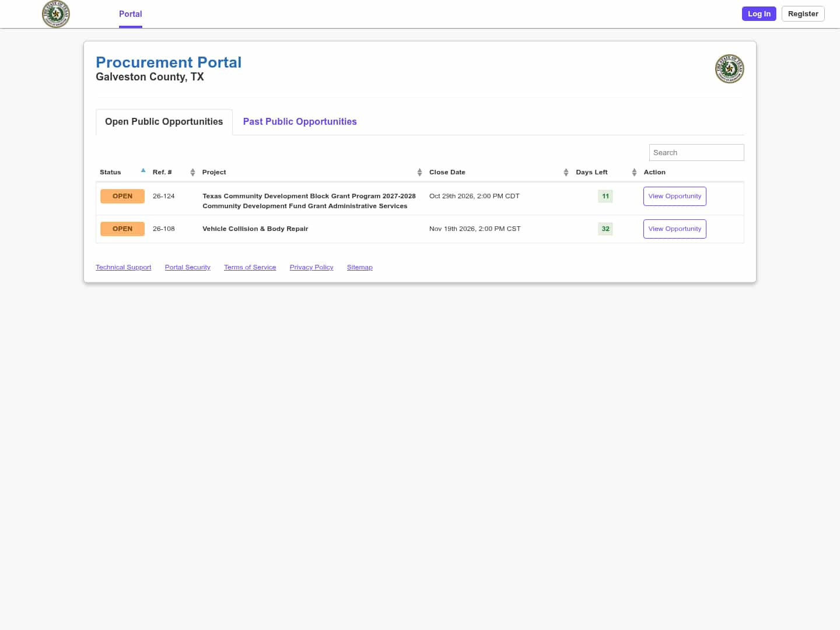Click reference number 26-108
This screenshot has width=840, height=630.
point(164,229)
